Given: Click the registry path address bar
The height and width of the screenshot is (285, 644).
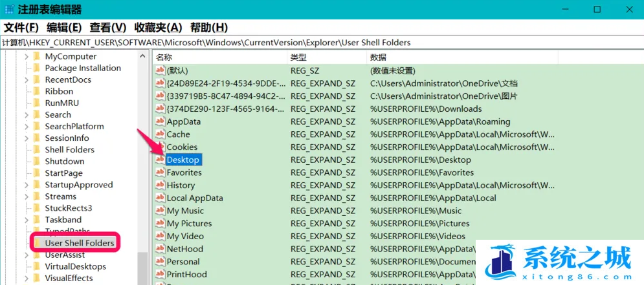Looking at the screenshot, I should [322, 43].
